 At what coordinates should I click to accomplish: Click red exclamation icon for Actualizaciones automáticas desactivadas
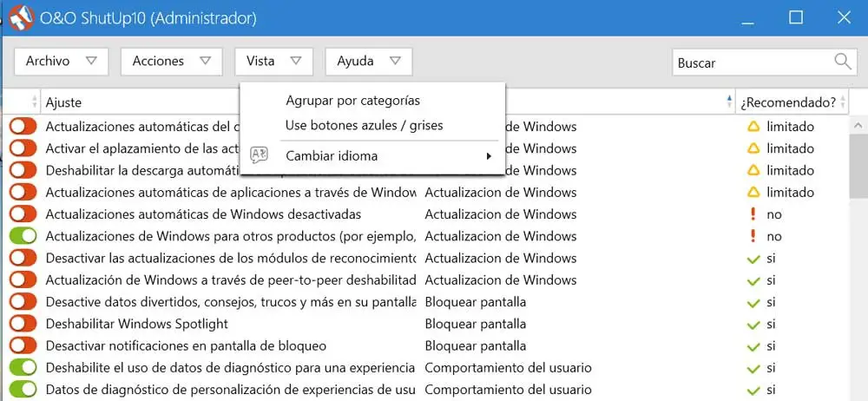[x=753, y=214]
